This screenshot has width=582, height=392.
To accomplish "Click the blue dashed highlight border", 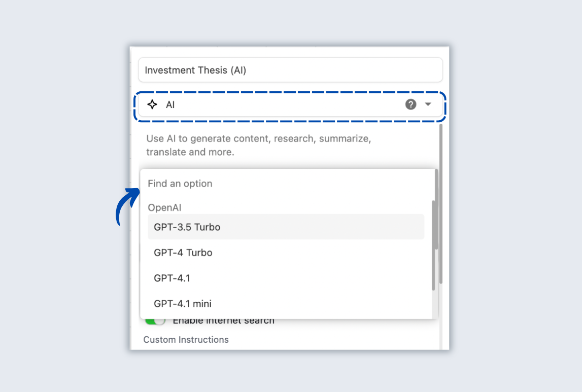I will pos(289,92).
